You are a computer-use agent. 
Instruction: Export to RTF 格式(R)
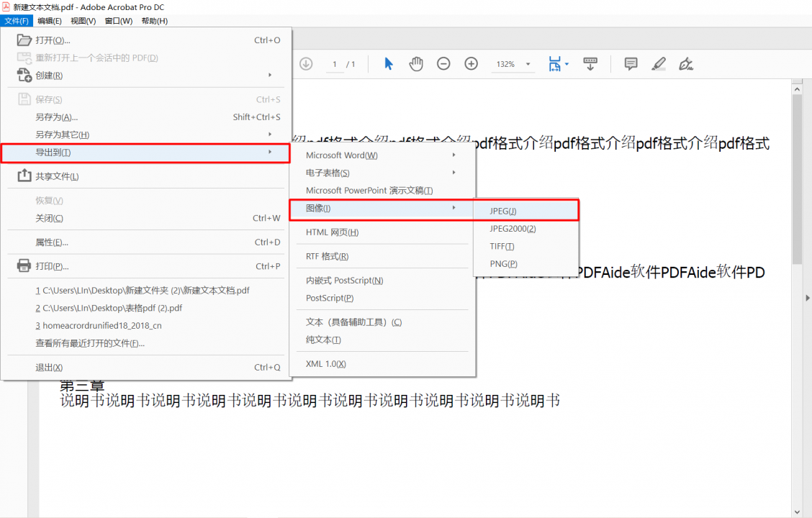point(382,256)
